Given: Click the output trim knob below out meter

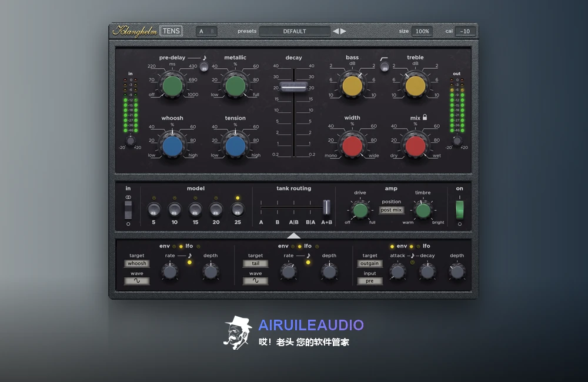Looking at the screenshot, I should 457,141.
